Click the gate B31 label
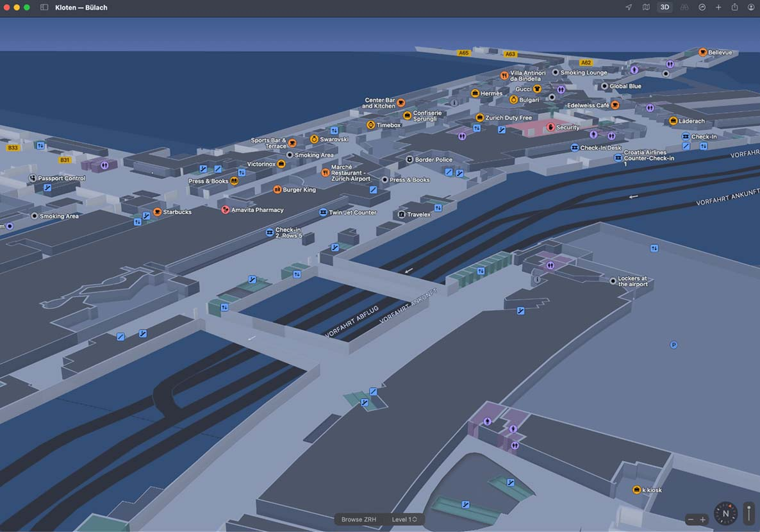The image size is (760, 532). (65, 160)
